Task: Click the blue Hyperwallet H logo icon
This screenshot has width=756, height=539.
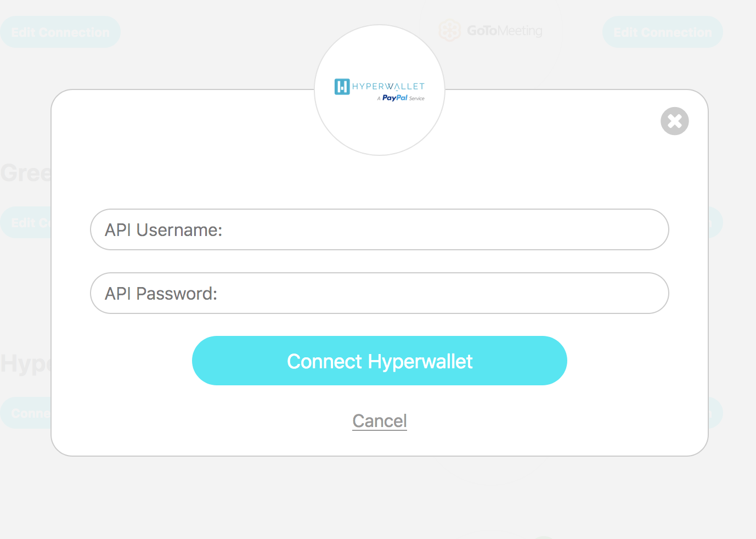Action: point(342,87)
